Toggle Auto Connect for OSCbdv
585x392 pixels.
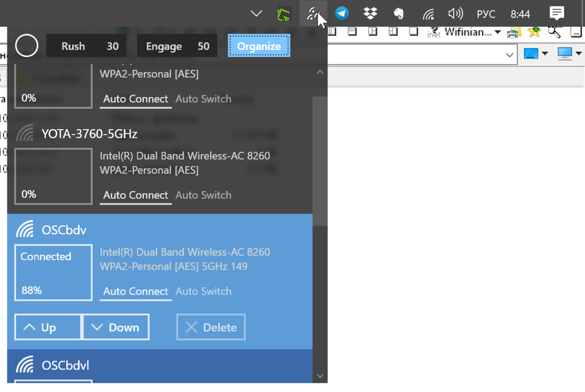point(136,292)
